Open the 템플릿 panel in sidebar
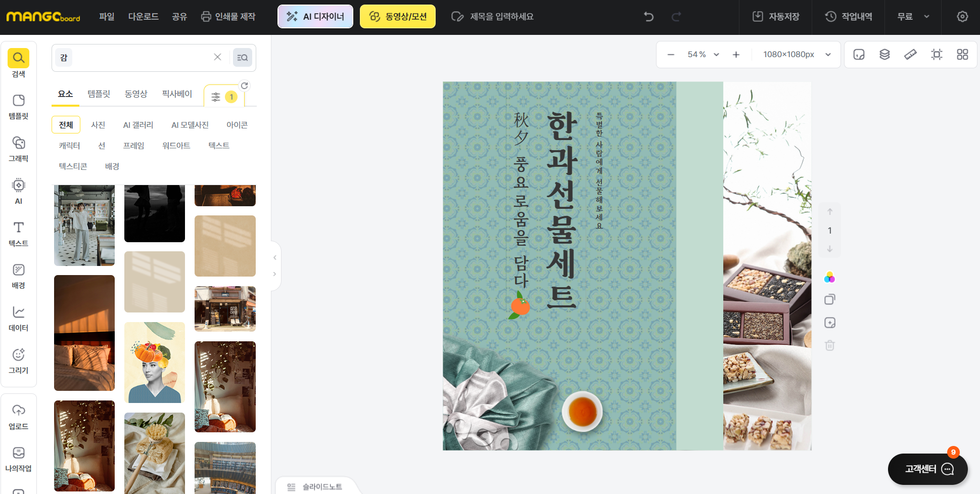Screen dimensions: 980x494 coord(18,105)
